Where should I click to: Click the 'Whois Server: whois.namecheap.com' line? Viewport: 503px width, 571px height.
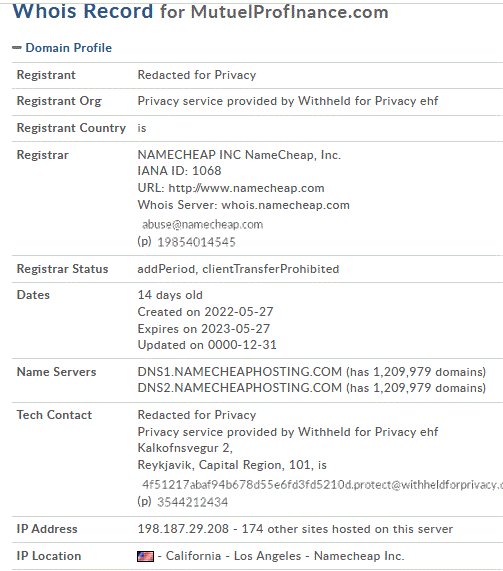click(244, 205)
